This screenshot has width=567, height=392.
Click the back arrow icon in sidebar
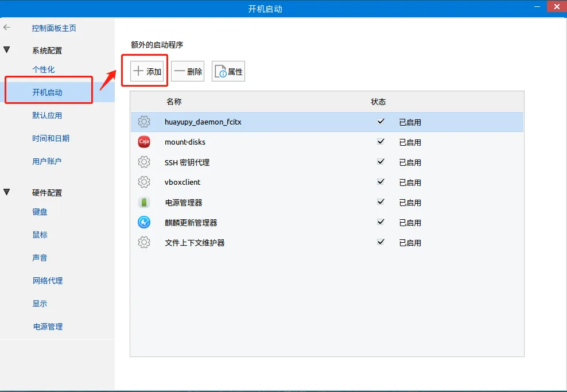(x=7, y=28)
